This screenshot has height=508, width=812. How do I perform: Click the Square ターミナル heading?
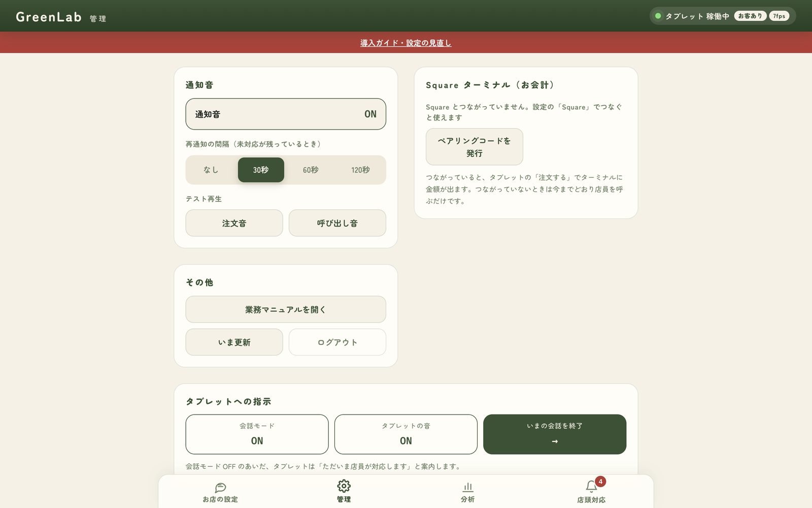490,85
